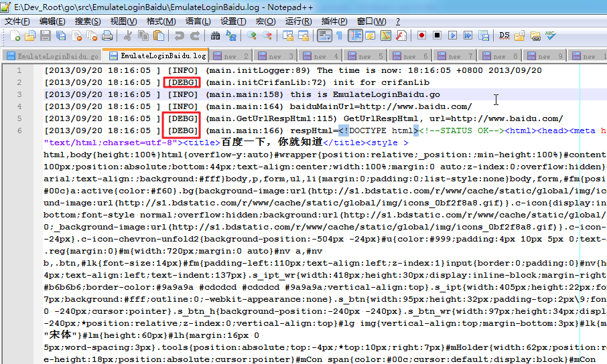Viewport: 607px width, 364px height.
Task: Run macro multiple times icon
Action: coord(468,35)
